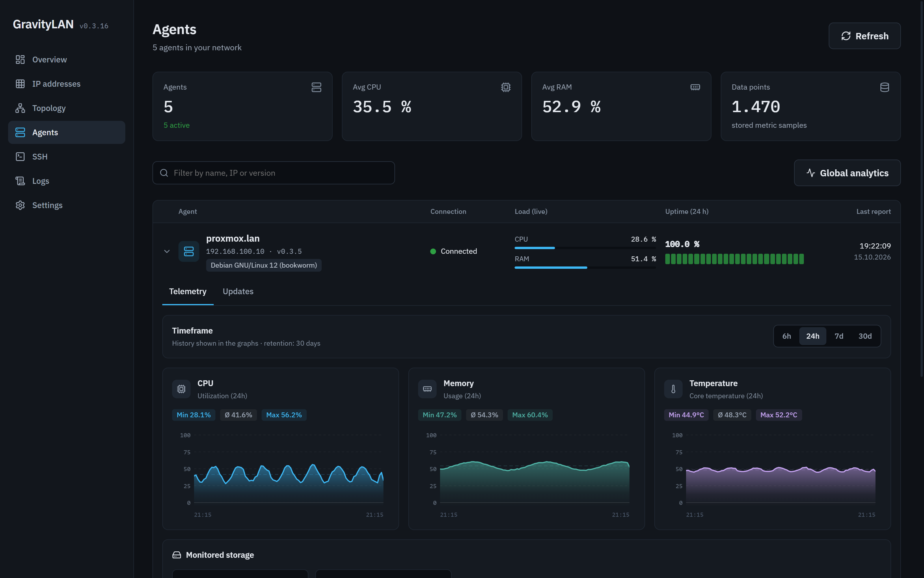Collapse the proxmox.lan agent row
The height and width of the screenshot is (578, 924).
click(167, 251)
